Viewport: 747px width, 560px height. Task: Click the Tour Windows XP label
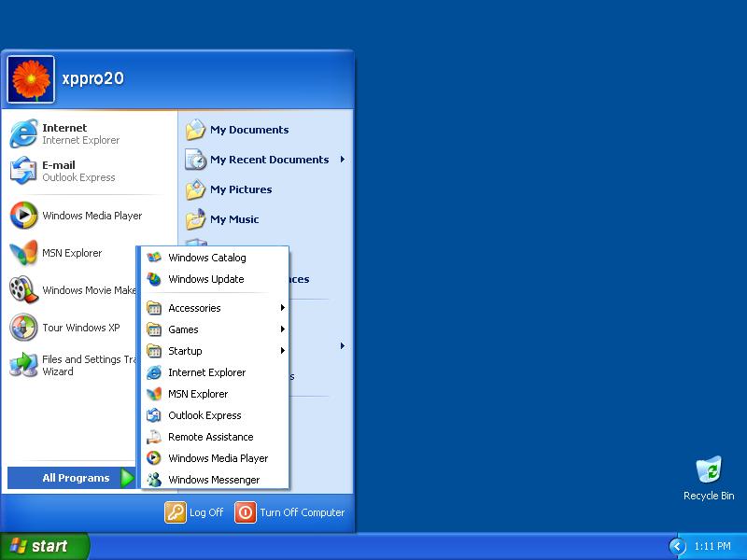(x=81, y=328)
